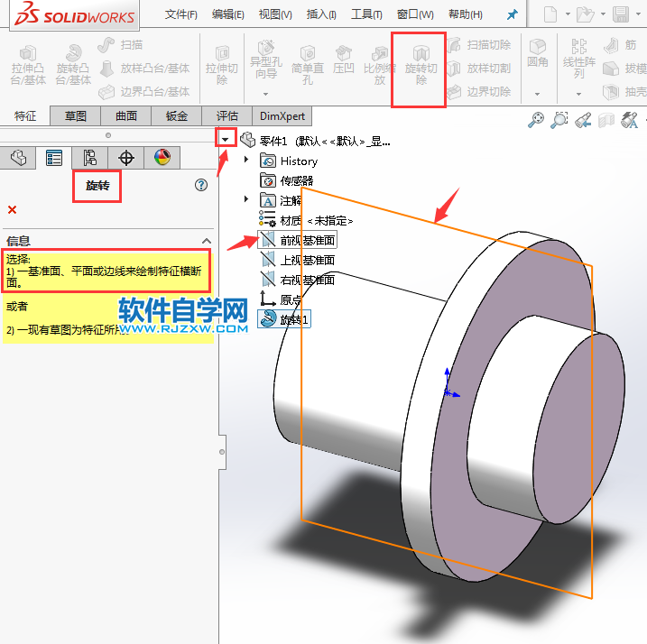Open the FeatureManager design tree tab icon

[x=18, y=158]
